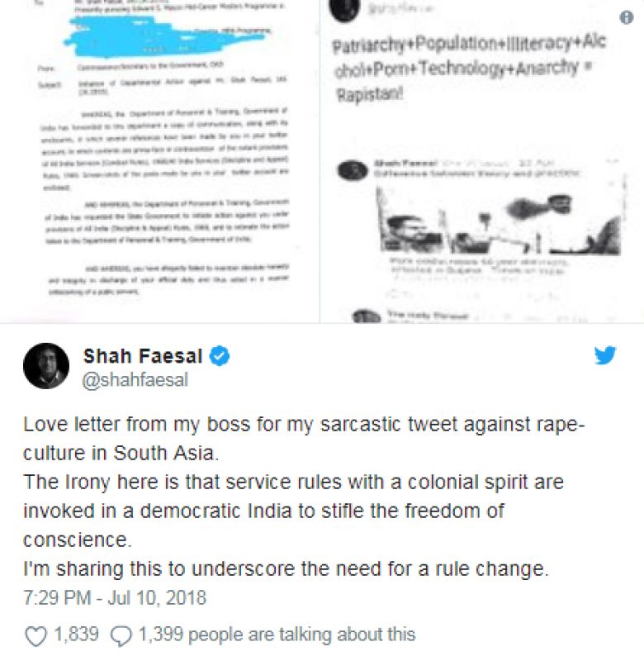Open the 7:29 PM - Jul 10, 2018 timestamp
This screenshot has width=644, height=661.
pyautogui.click(x=115, y=597)
